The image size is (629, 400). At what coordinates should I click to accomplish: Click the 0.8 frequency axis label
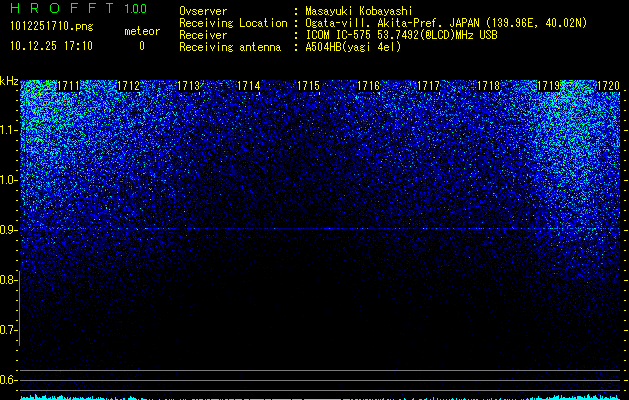click(x=9, y=280)
